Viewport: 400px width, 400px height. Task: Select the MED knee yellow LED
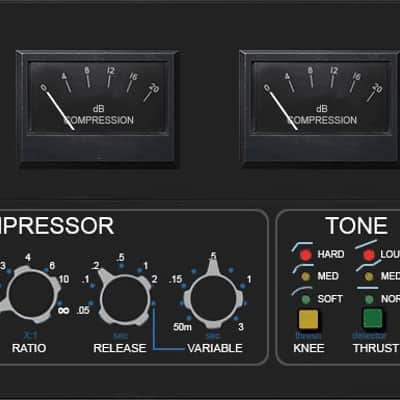pyautogui.click(x=305, y=276)
